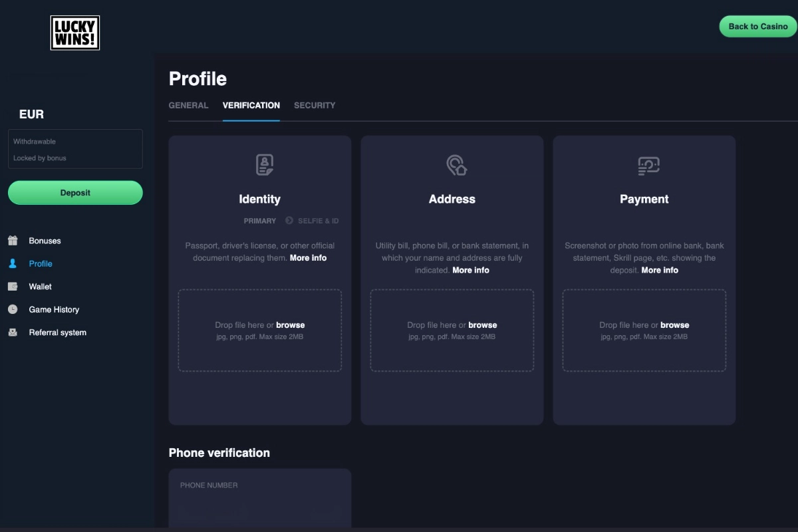Click the Back to Casino button

[758, 27]
